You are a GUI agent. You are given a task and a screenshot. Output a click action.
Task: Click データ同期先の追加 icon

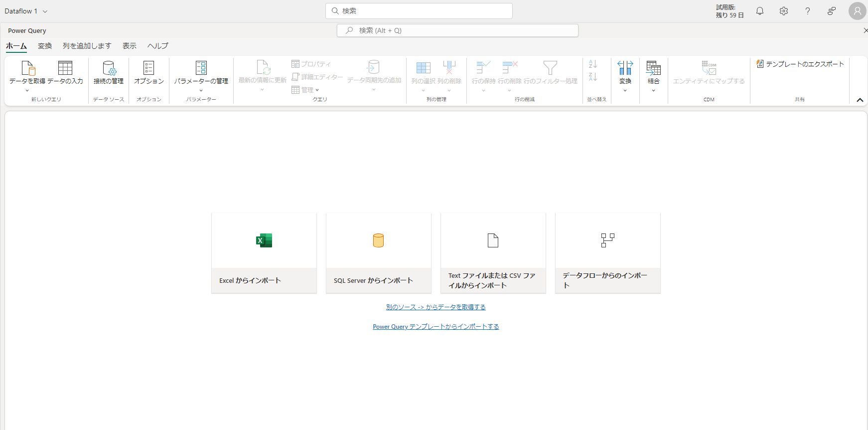pyautogui.click(x=374, y=67)
